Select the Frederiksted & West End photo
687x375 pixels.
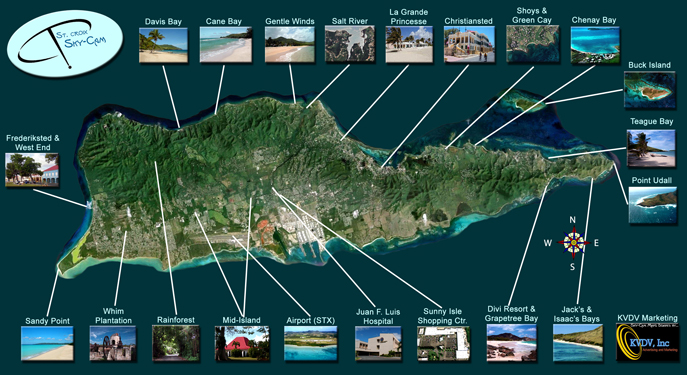pyautogui.click(x=32, y=170)
